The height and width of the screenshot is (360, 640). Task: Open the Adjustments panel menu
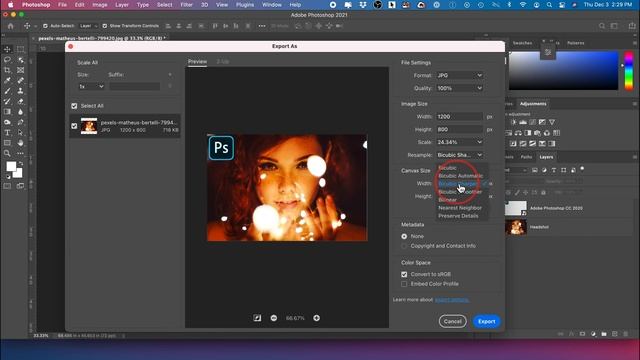point(635,104)
